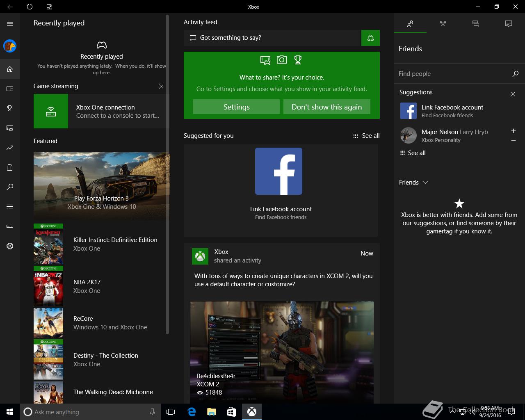Open the NBA 2K17 game entry
Image resolution: width=525 pixels, height=420 pixels.
(x=101, y=286)
